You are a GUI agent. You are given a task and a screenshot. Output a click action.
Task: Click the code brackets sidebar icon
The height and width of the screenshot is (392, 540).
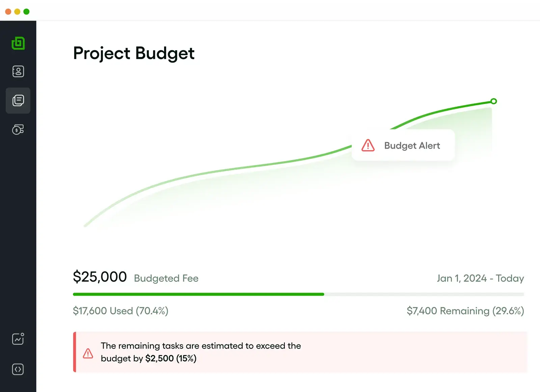18,369
